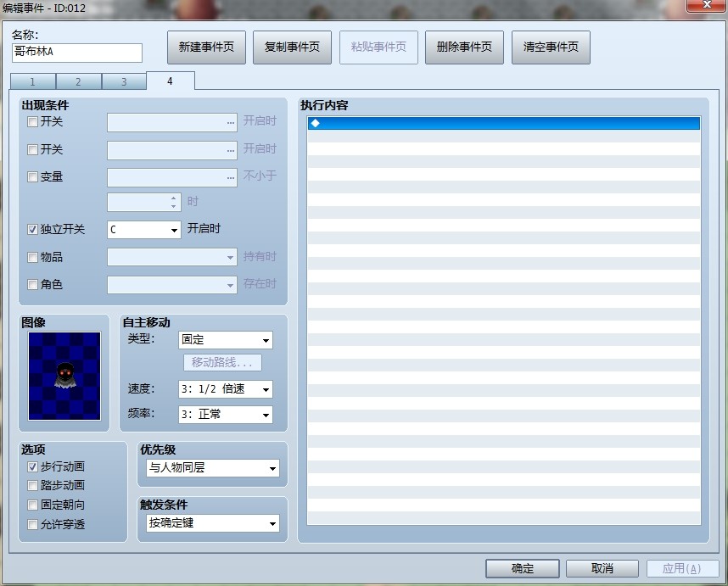Enable the 踏步动画 option
The width and height of the screenshot is (728, 586).
click(32, 485)
